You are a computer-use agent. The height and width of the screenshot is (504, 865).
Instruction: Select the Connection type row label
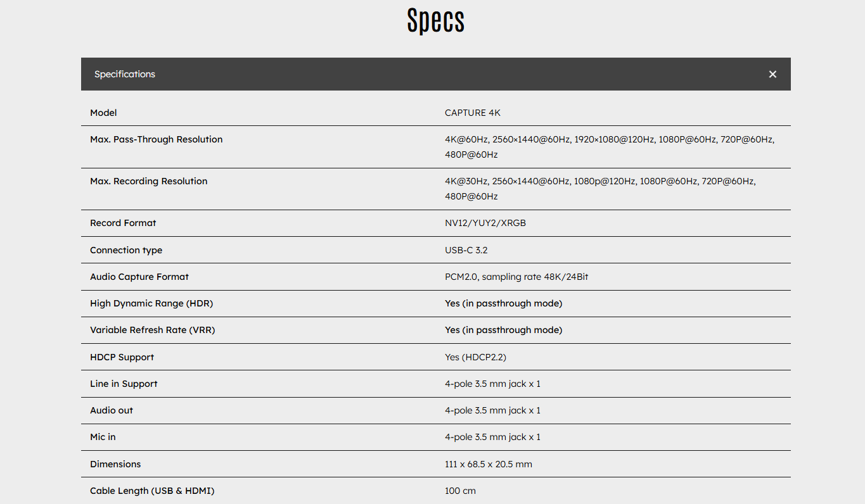pos(126,250)
